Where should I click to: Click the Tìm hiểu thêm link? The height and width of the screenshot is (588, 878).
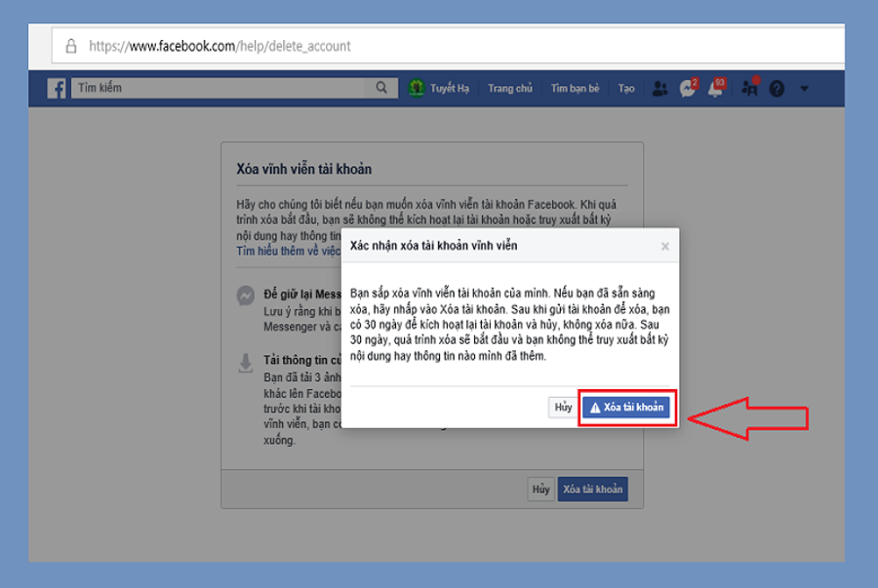pyautogui.click(x=288, y=251)
